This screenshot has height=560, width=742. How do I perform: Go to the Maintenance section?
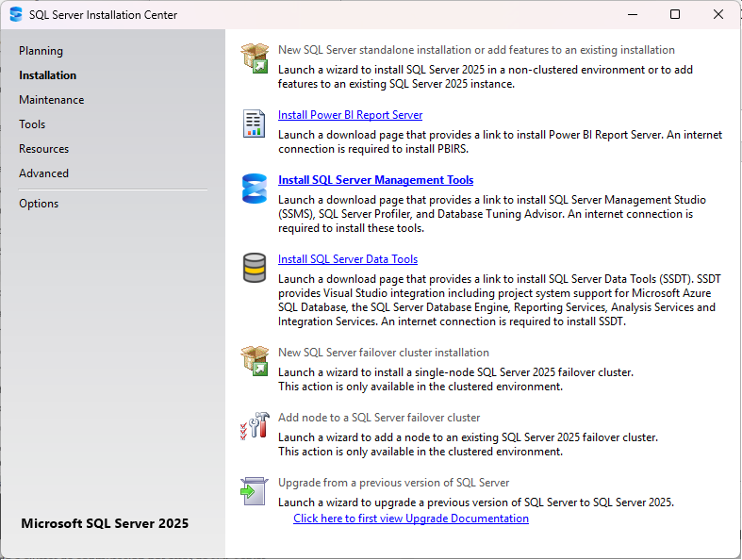[52, 100]
